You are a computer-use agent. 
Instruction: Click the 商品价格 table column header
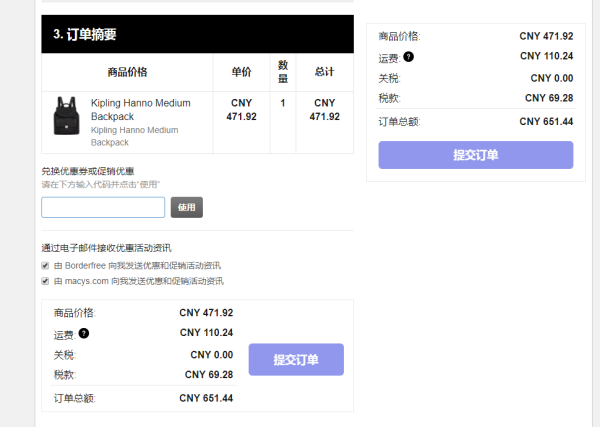point(127,72)
